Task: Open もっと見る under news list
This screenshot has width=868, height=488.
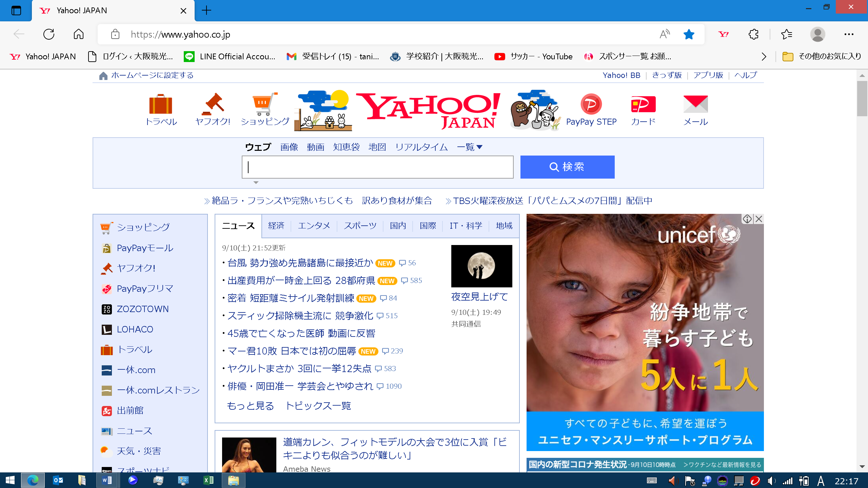Action: [x=250, y=406]
